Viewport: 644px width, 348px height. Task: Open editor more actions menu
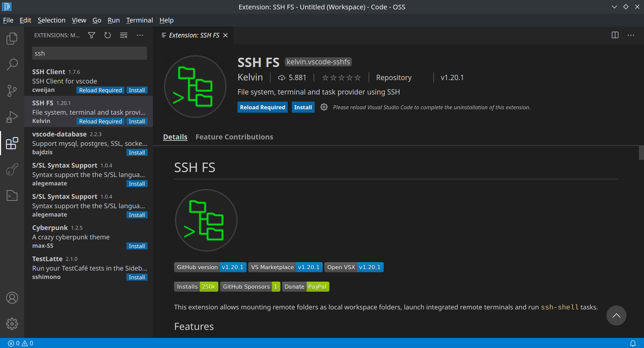point(631,35)
